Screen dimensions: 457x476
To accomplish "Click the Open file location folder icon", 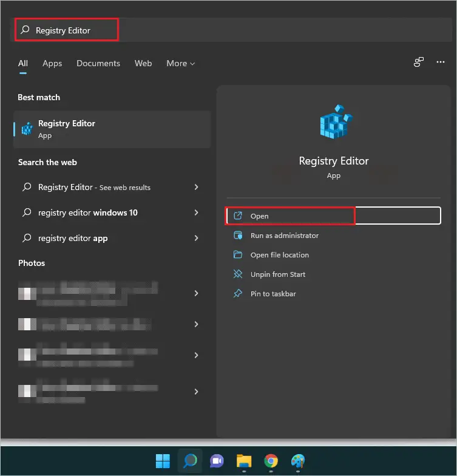I will coord(238,255).
